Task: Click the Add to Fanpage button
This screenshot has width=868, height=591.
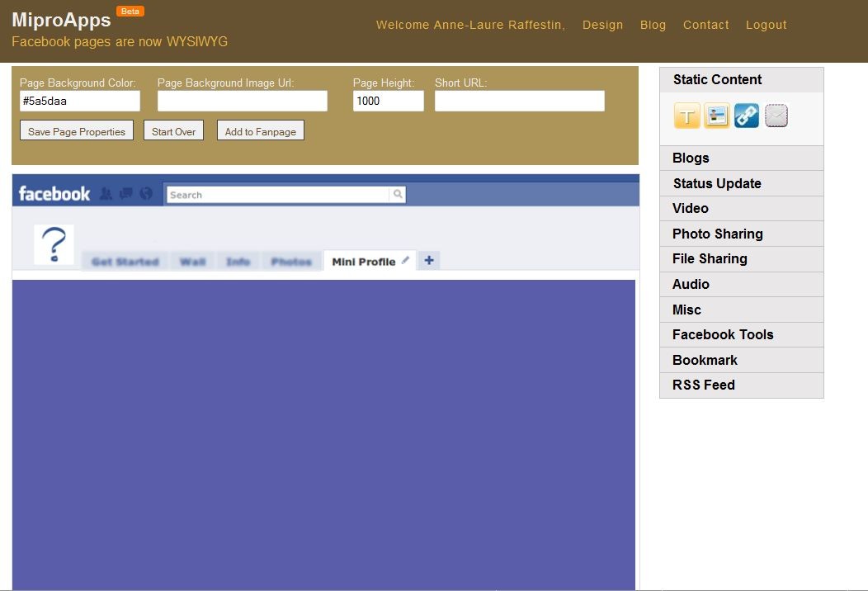Action: pyautogui.click(x=260, y=130)
